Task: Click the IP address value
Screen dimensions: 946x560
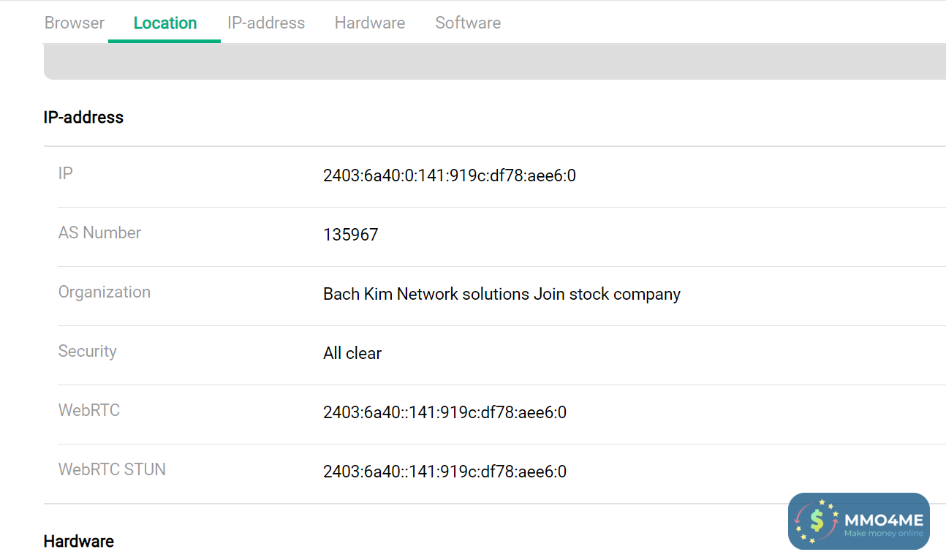Action: click(x=449, y=175)
